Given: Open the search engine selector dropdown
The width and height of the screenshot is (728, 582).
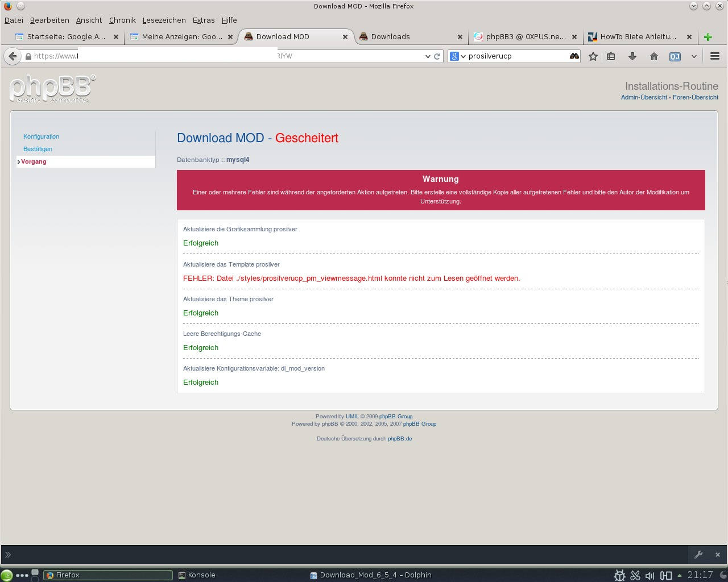Looking at the screenshot, I should [x=458, y=56].
